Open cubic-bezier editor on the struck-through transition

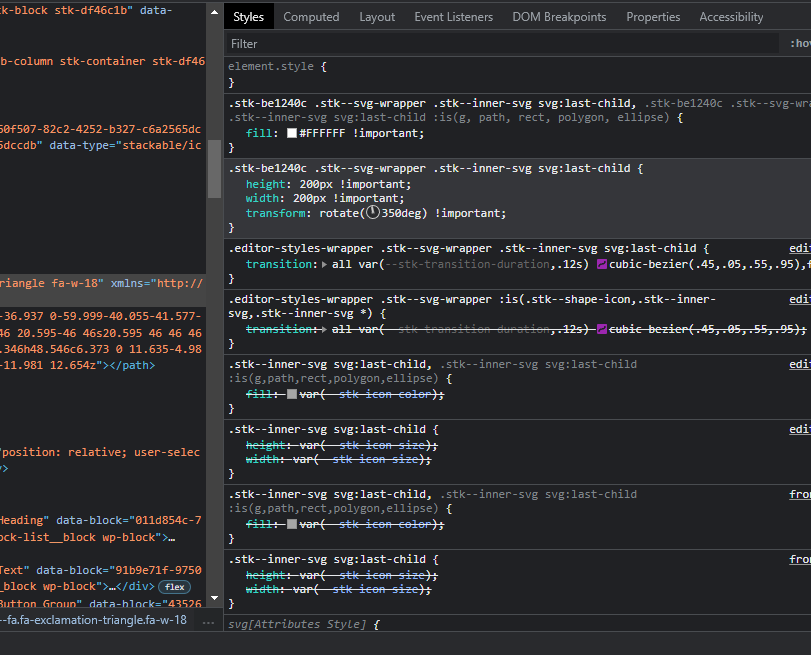click(602, 329)
